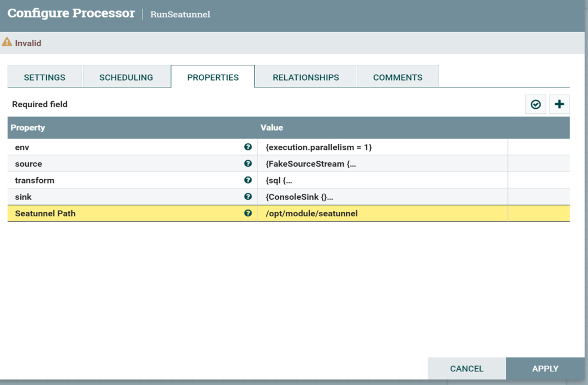Select the env property name
Screen dimensions: 588x385
(x=22, y=148)
